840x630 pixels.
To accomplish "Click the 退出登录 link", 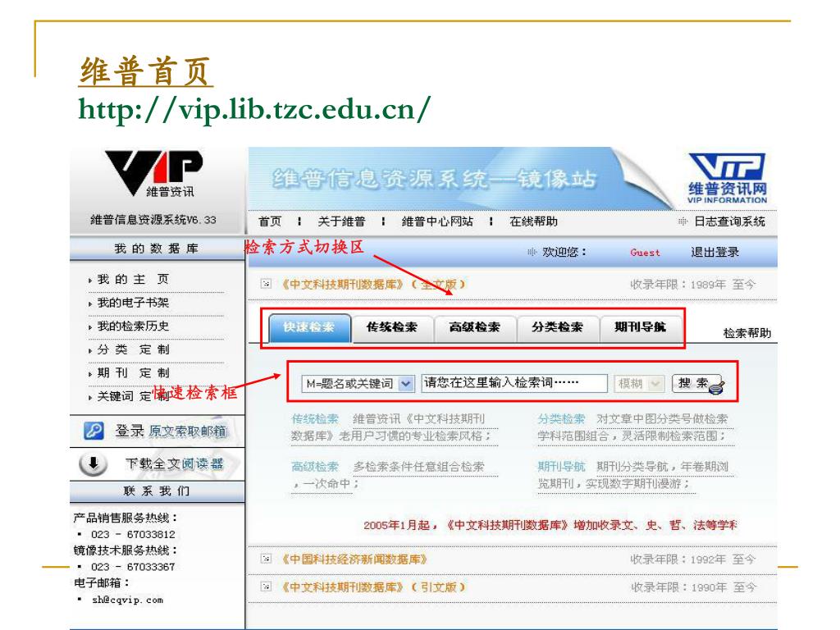I will [x=714, y=252].
